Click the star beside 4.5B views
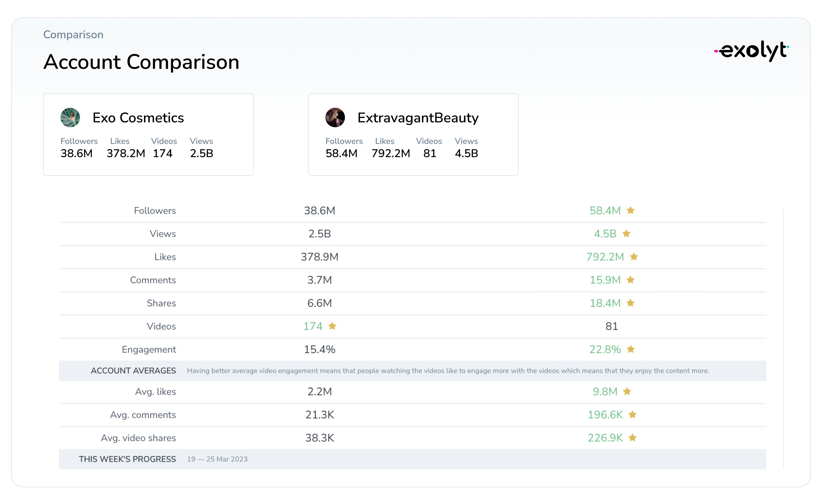Screen dimensions: 822x504 (627, 234)
